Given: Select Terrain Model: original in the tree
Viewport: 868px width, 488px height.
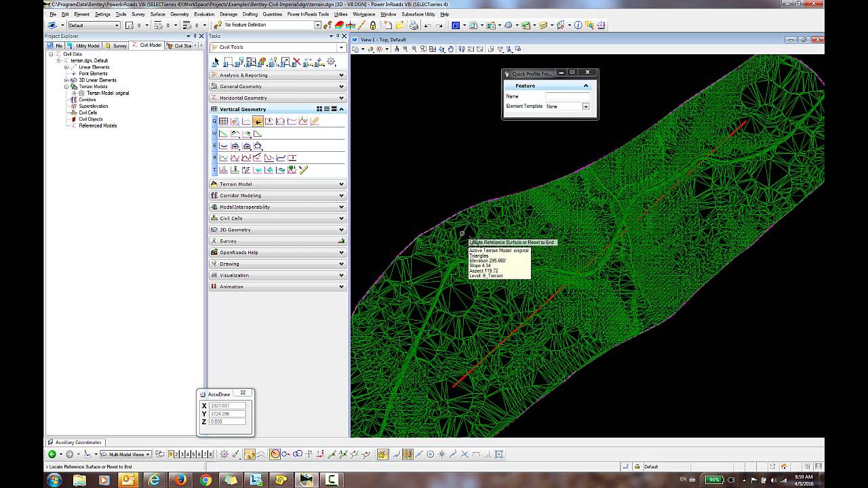Looking at the screenshot, I should pyautogui.click(x=107, y=93).
